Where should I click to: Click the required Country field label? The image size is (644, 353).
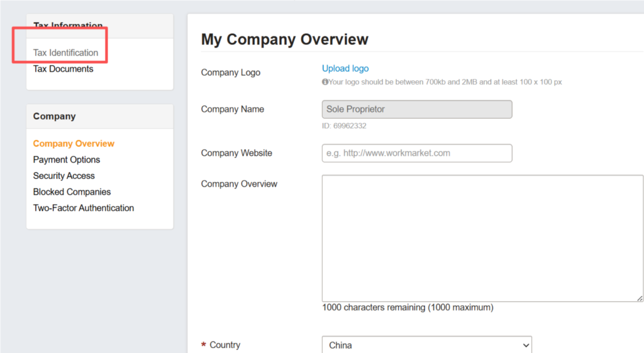(225, 345)
